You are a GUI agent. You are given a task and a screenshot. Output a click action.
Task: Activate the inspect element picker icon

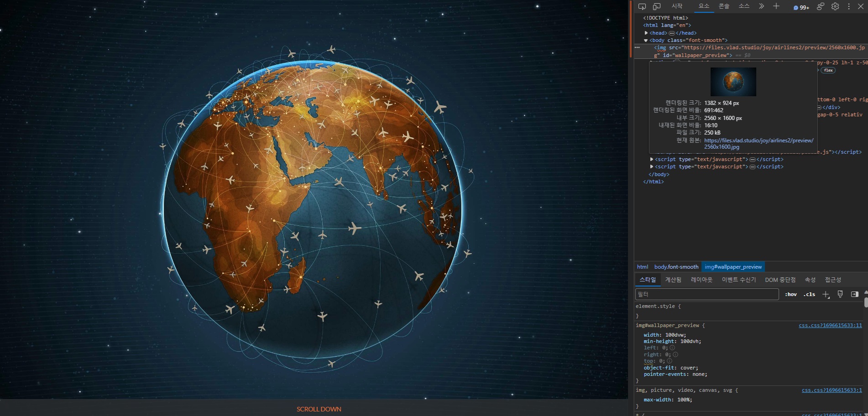coord(642,6)
